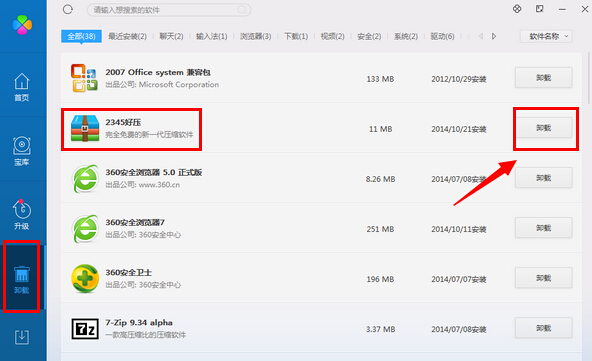592x361 pixels.
Task: Show more category tabs with right arrow
Action: (494, 36)
